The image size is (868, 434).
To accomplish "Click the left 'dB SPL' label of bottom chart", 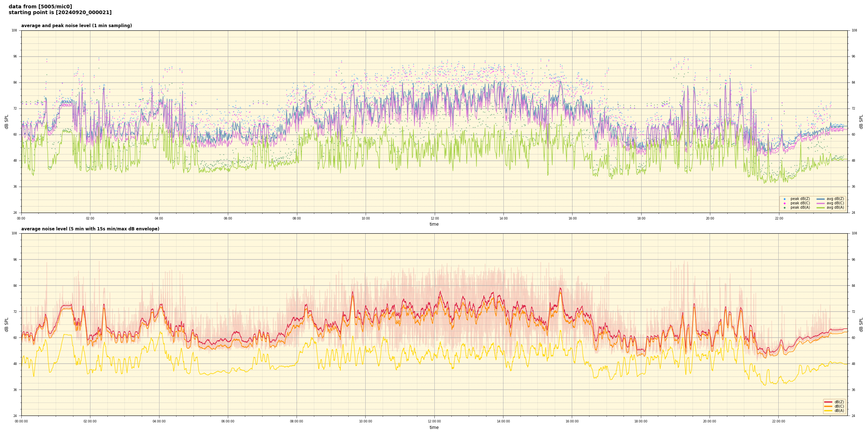I will pos(7,324).
